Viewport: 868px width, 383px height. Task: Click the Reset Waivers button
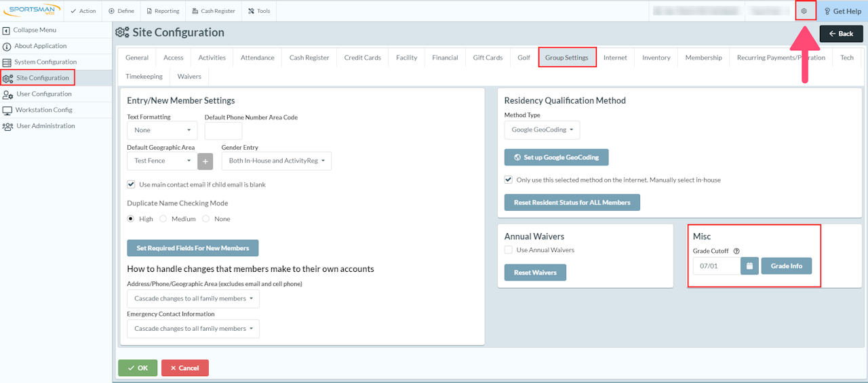pos(535,273)
